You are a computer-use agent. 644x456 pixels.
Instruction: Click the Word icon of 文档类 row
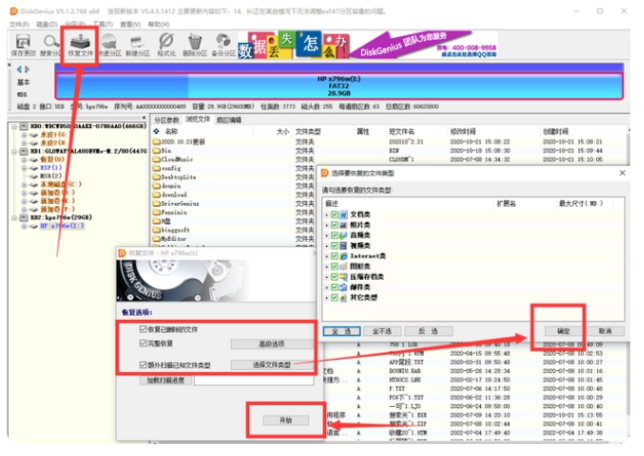(343, 214)
